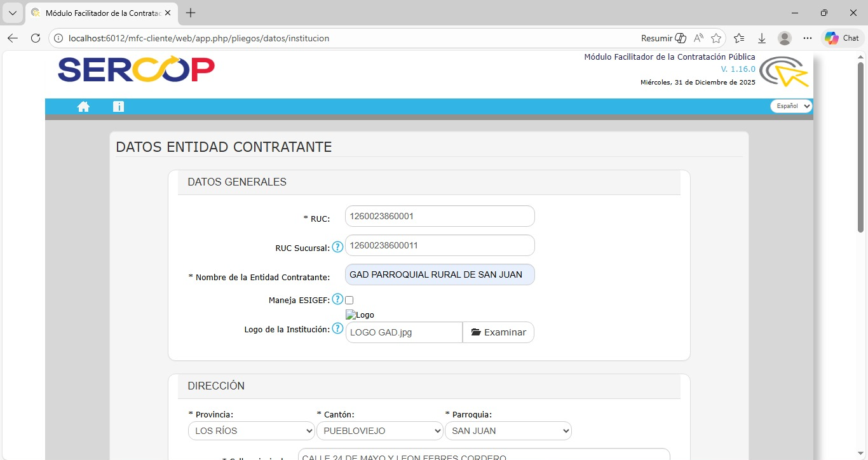The width and height of the screenshot is (868, 460).
Task: Change language with Español selector
Action: pos(791,106)
